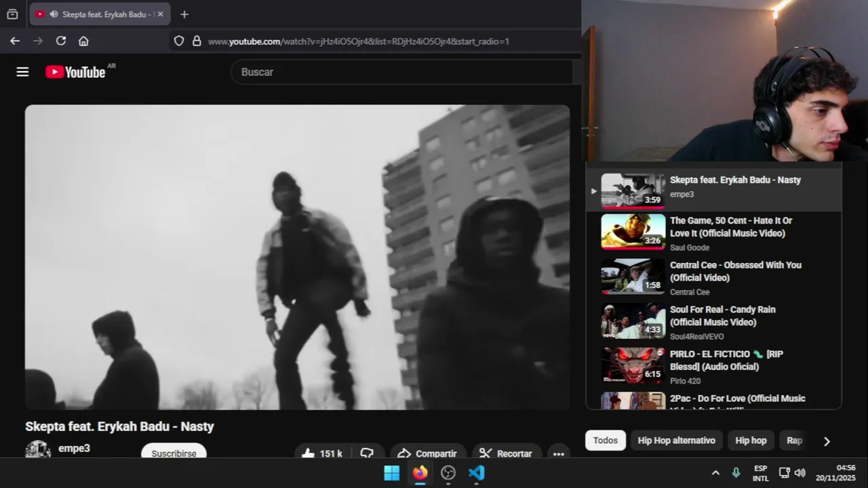The image size is (868, 488).
Task: Click the browser forward arrow
Action: point(38,41)
